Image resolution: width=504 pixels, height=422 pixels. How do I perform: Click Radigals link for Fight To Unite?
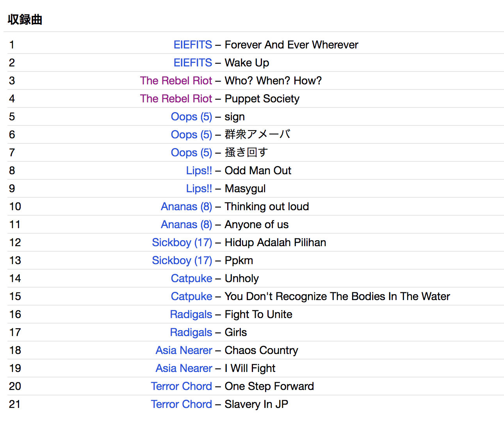191,314
